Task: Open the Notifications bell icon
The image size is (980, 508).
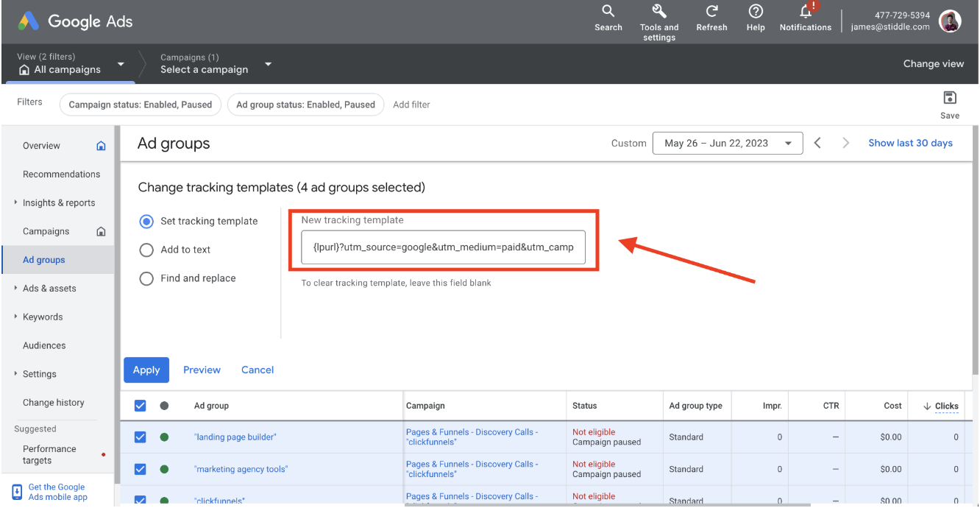Action: (806, 11)
